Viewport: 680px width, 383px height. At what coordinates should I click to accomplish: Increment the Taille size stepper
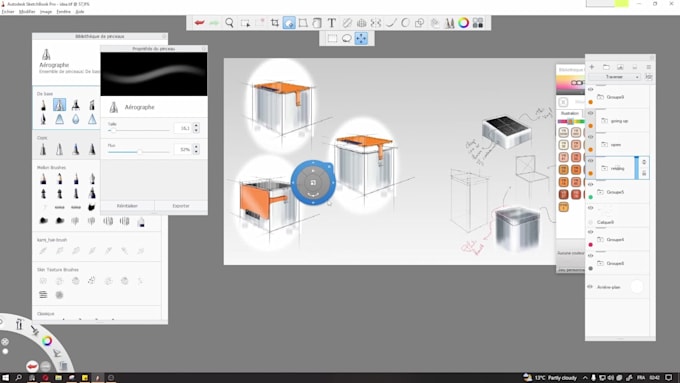[196, 126]
